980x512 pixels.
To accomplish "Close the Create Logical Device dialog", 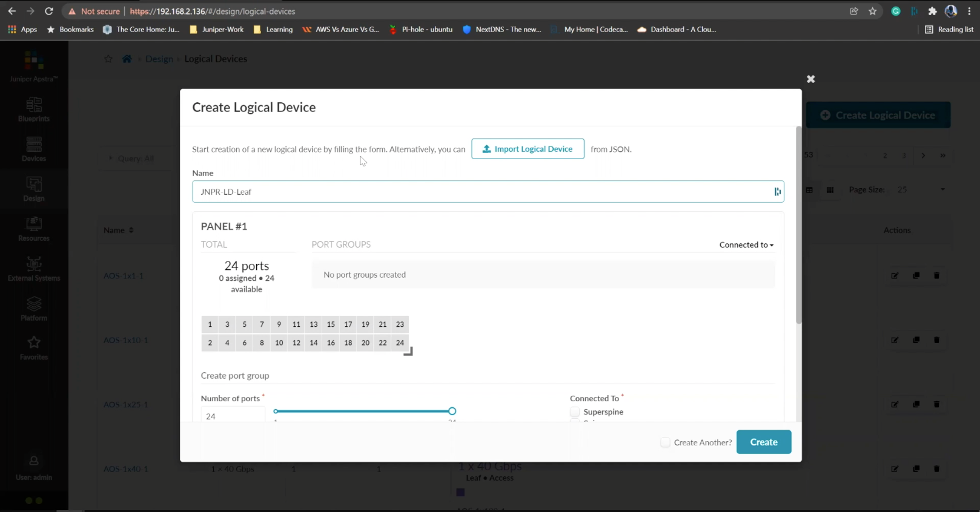I will tap(810, 79).
